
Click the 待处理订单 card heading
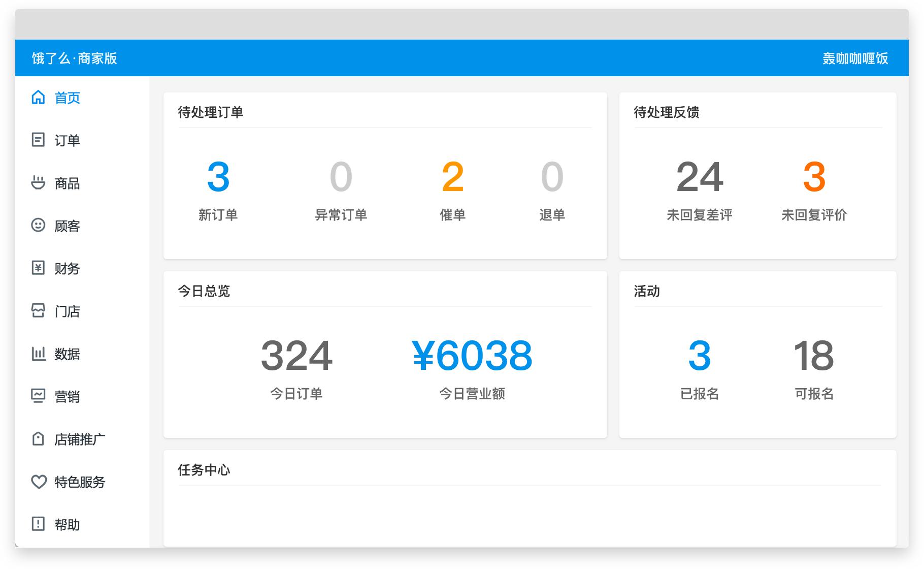click(211, 112)
